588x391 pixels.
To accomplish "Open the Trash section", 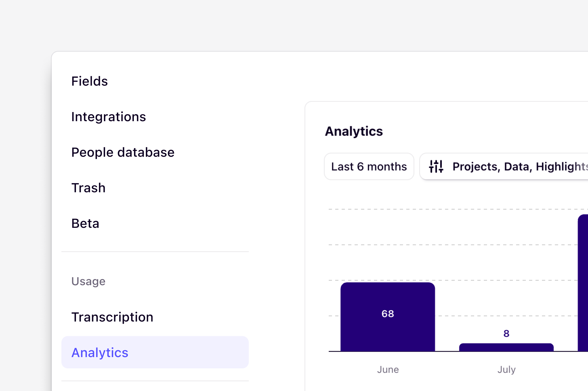I will [88, 188].
